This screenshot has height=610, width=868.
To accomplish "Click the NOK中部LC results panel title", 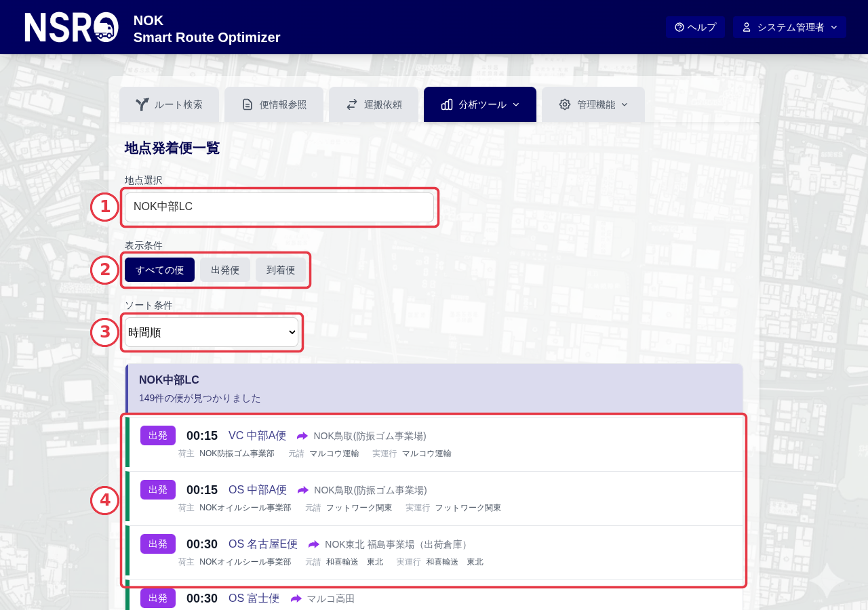I will [x=169, y=380].
